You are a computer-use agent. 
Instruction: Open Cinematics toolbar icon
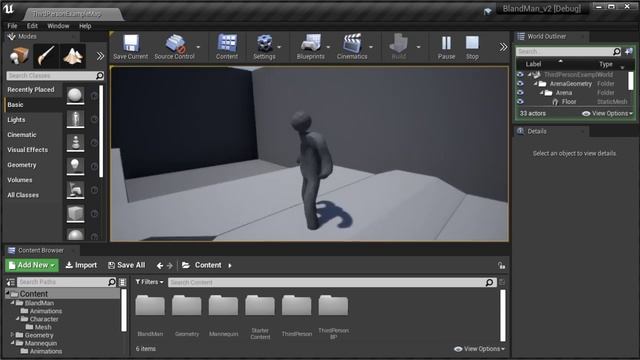[x=352, y=47]
